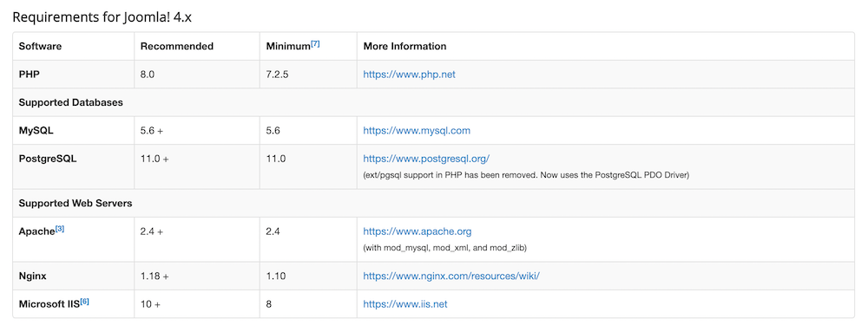
Task: Click the Apache row label
Action: [36, 231]
